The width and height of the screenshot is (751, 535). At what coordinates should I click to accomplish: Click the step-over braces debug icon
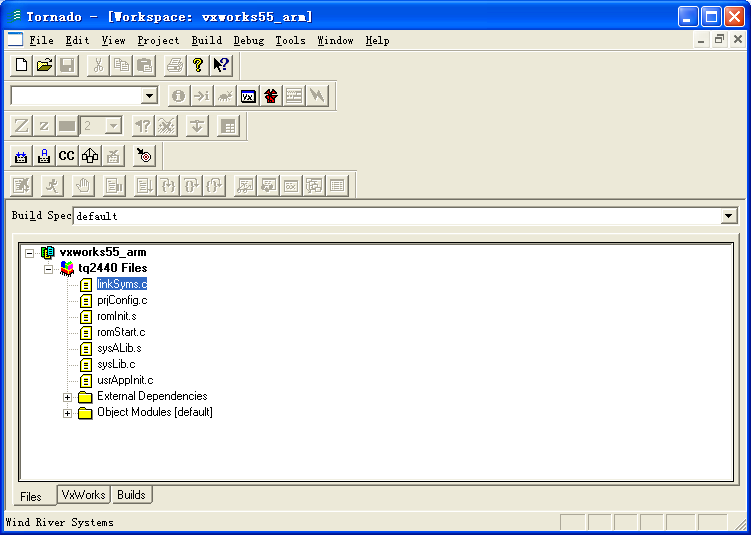point(191,186)
